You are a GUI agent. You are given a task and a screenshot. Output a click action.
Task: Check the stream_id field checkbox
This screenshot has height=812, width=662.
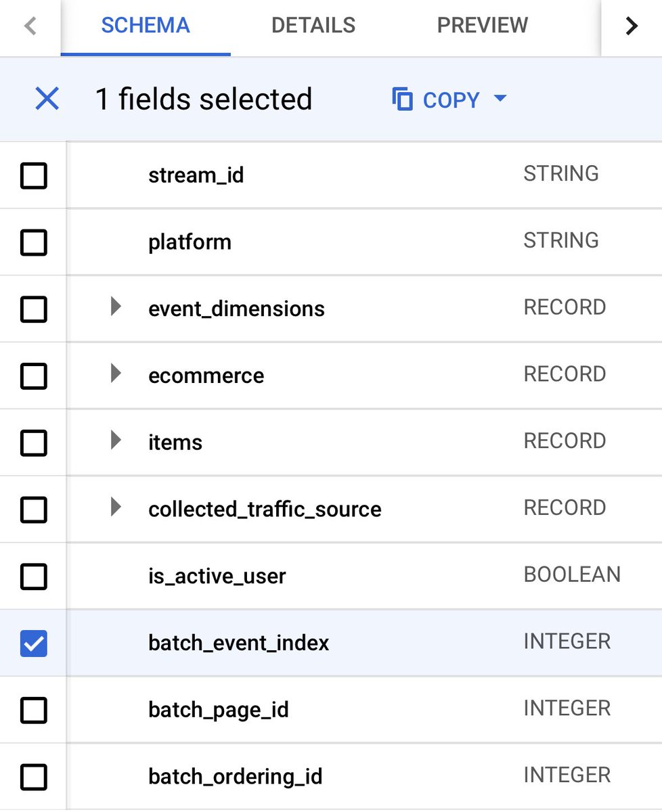pos(34,175)
